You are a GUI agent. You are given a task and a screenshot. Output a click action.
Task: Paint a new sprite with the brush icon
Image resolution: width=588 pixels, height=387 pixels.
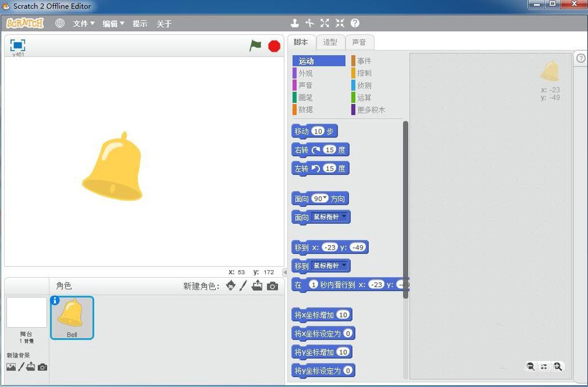(242, 286)
